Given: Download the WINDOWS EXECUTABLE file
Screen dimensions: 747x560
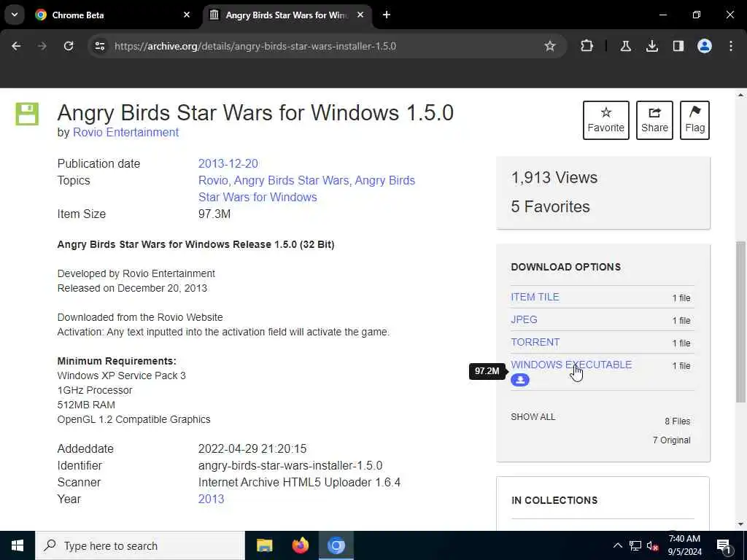Looking at the screenshot, I should [x=571, y=365].
